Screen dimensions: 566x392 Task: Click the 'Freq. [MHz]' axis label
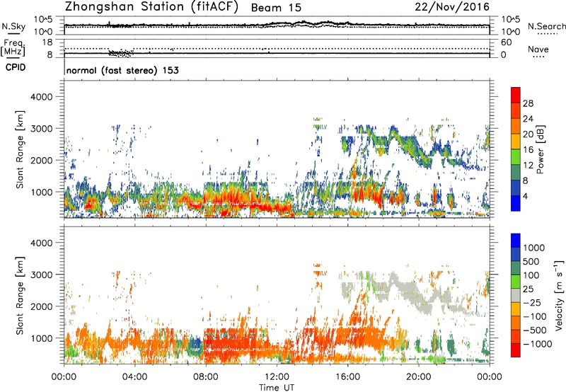[x=13, y=47]
